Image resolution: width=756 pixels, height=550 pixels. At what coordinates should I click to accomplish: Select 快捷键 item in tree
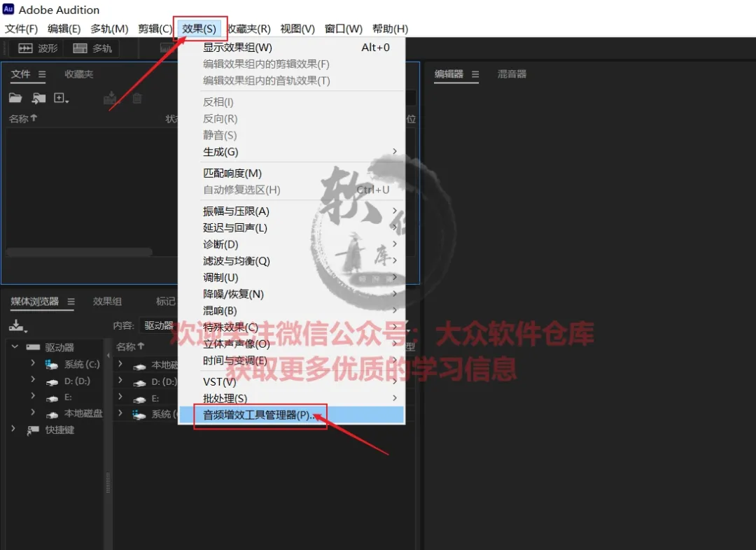(59, 430)
